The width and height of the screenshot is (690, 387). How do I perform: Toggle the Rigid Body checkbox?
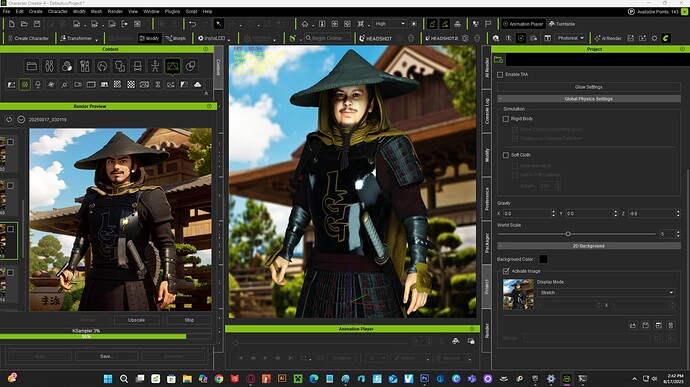(x=506, y=118)
